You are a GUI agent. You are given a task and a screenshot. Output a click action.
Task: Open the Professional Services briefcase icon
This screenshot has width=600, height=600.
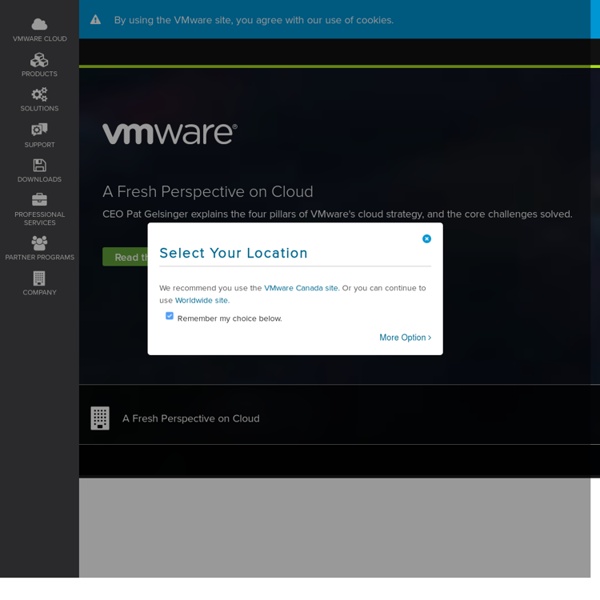click(x=39, y=199)
